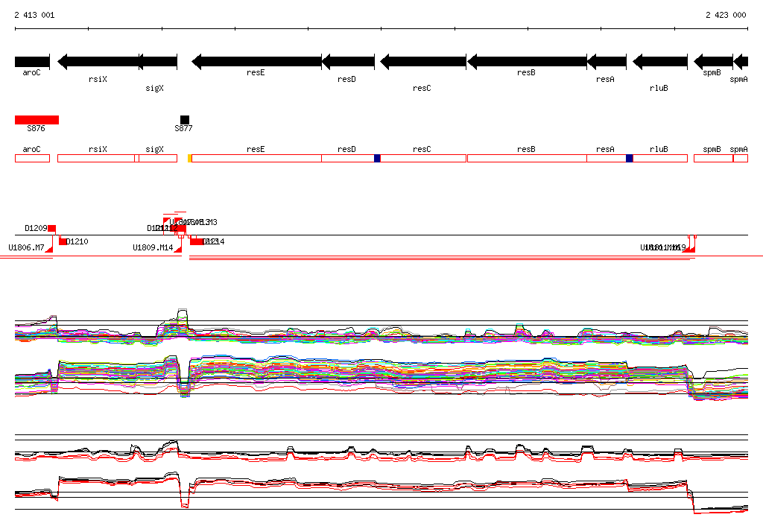Click the red D1210 marker square
763x532 pixels.
(x=63, y=241)
